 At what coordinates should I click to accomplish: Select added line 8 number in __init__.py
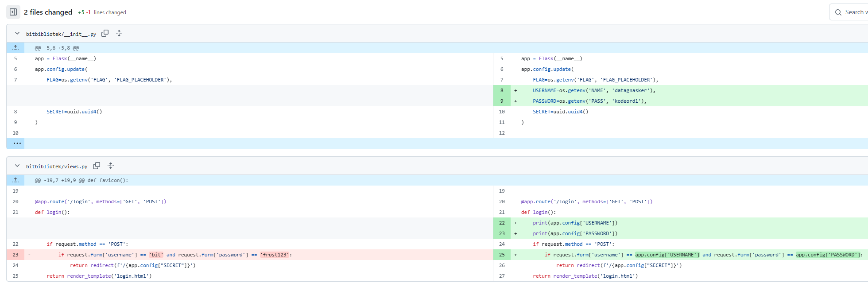(x=502, y=90)
